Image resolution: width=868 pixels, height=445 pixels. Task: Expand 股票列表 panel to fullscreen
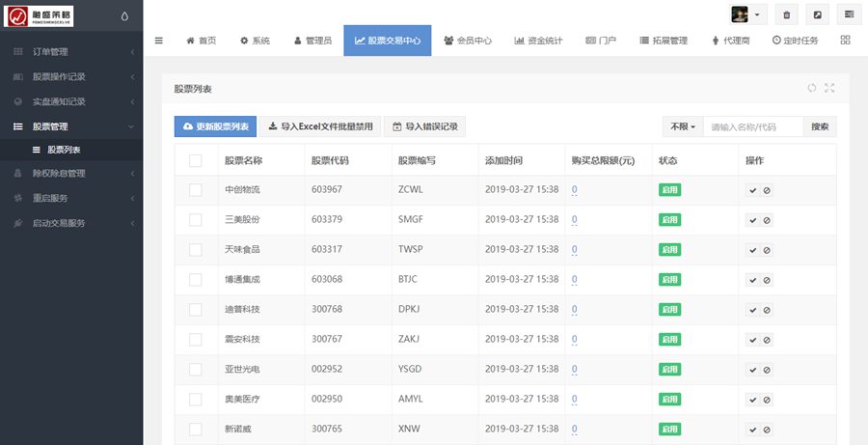coord(829,88)
